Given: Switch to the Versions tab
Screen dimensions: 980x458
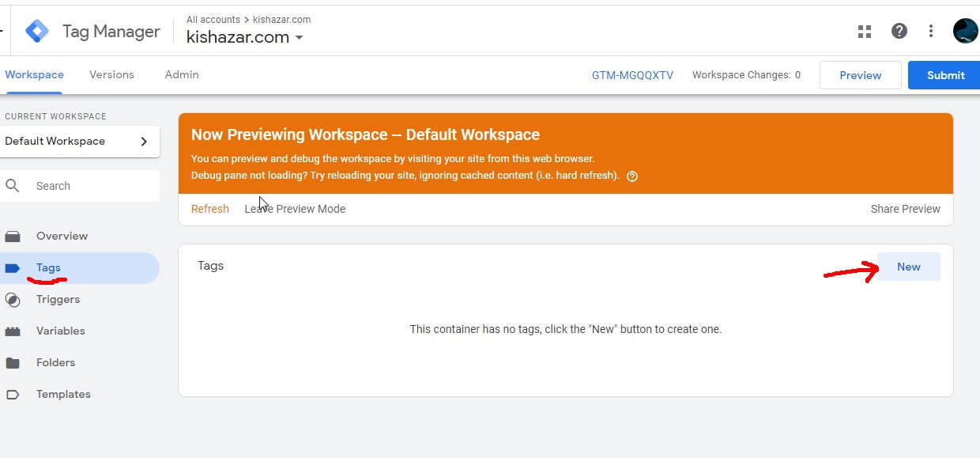Looking at the screenshot, I should (x=111, y=74).
